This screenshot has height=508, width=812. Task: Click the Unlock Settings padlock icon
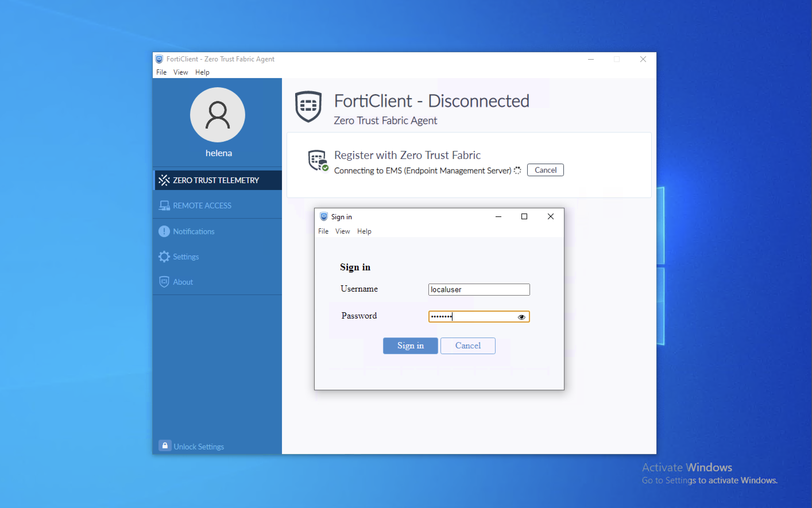[x=165, y=446]
